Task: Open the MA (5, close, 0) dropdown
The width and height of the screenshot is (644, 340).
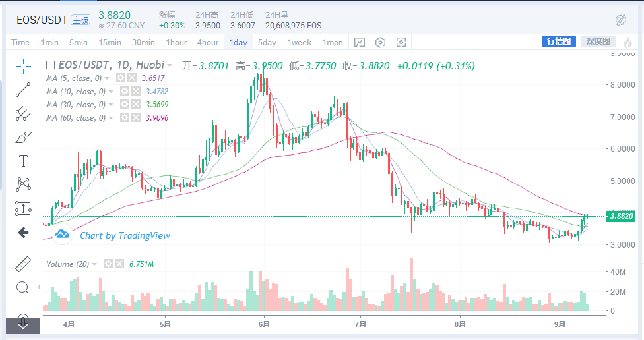Action: (107, 78)
